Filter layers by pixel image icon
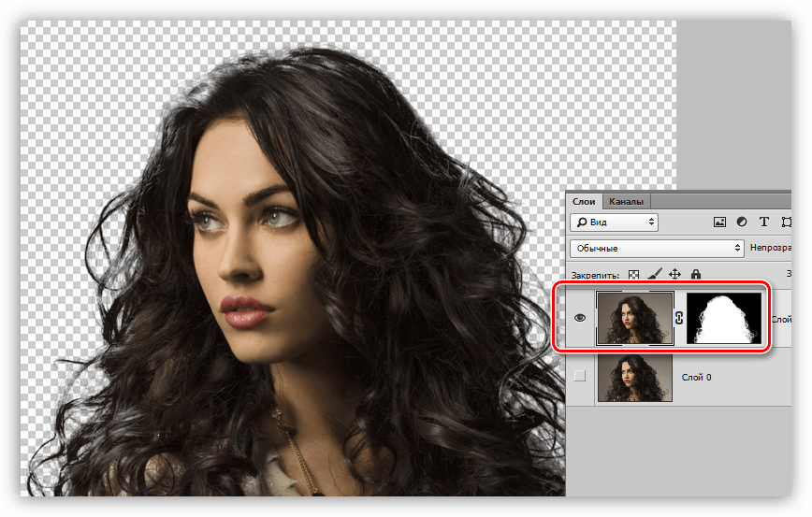Viewport: 812px width, 517px height. 719,222
